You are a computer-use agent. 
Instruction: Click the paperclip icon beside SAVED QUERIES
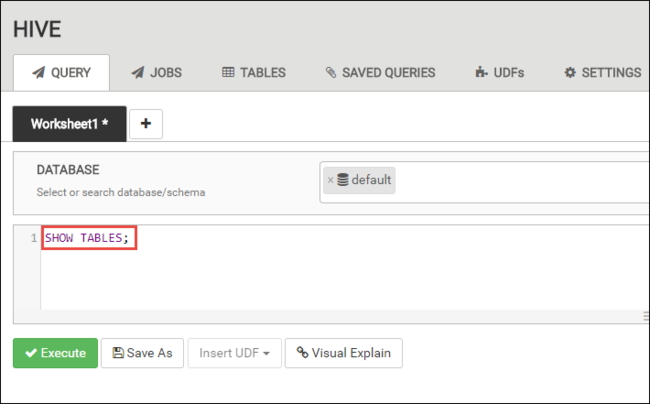coord(331,73)
